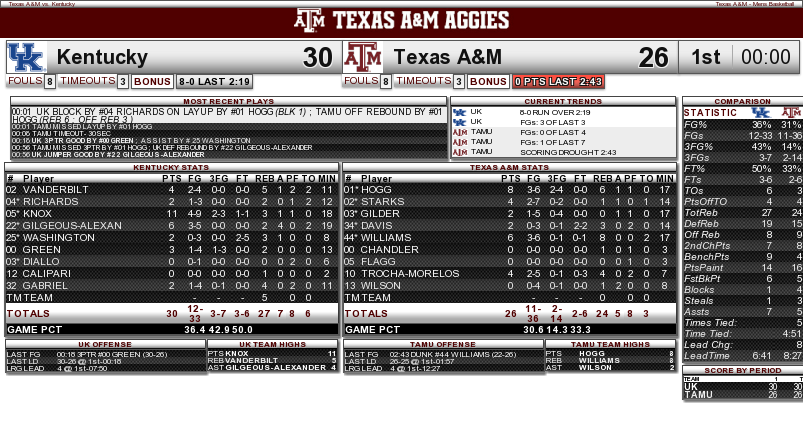This screenshot has height=422, width=803.
Task: Select red 0 PTS LAST 2:43 badge
Action: [558, 81]
